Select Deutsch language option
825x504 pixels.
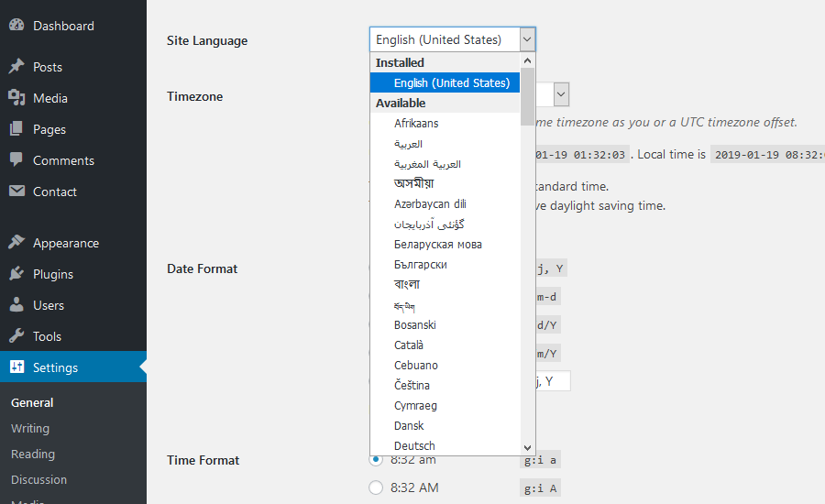pos(445,445)
